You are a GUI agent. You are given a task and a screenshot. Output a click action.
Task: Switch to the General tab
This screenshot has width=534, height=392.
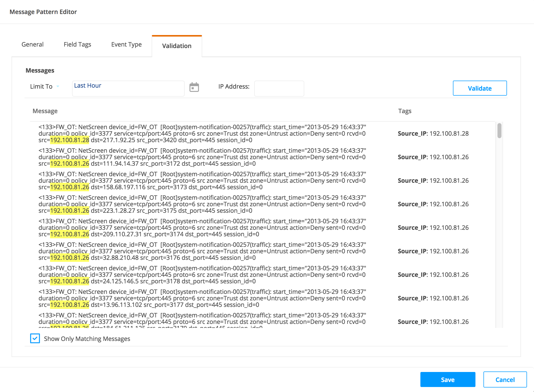click(33, 45)
